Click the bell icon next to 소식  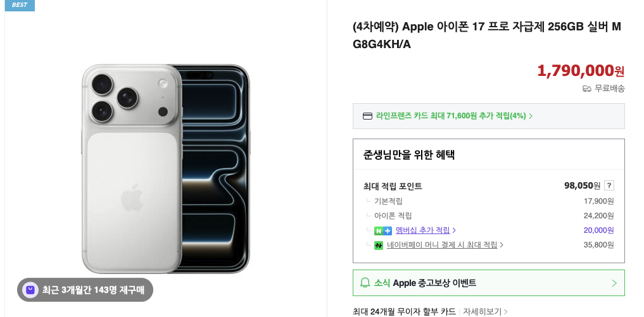click(x=365, y=283)
